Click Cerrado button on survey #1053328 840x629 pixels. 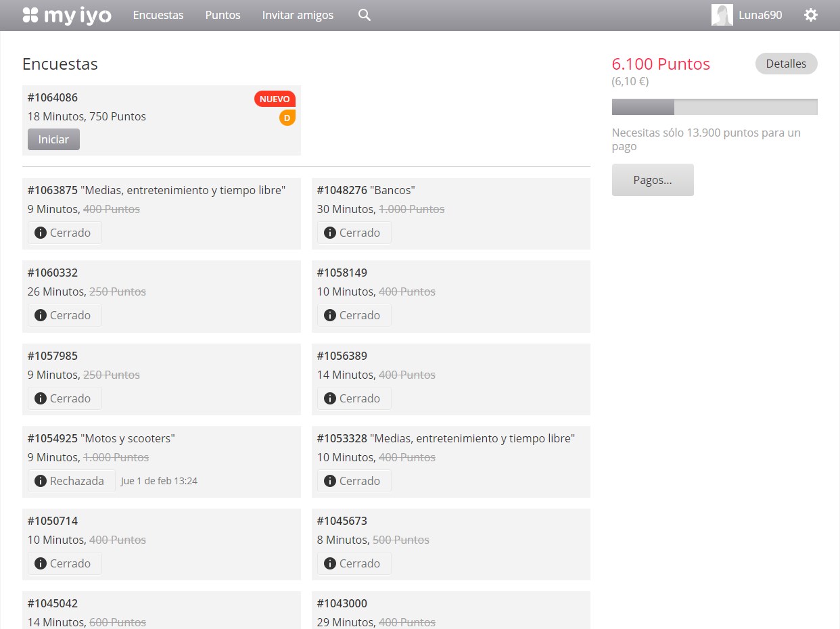click(354, 481)
